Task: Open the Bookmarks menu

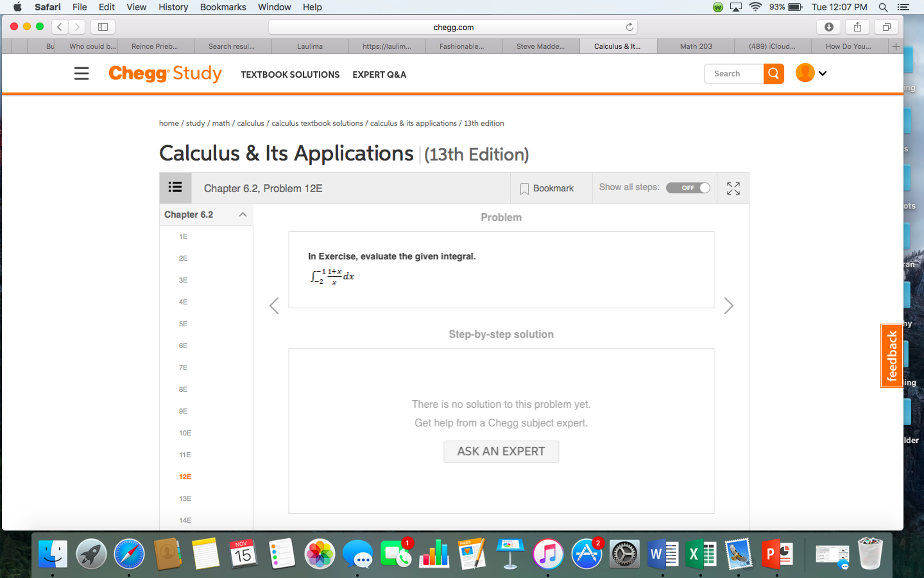Action: 223,7
